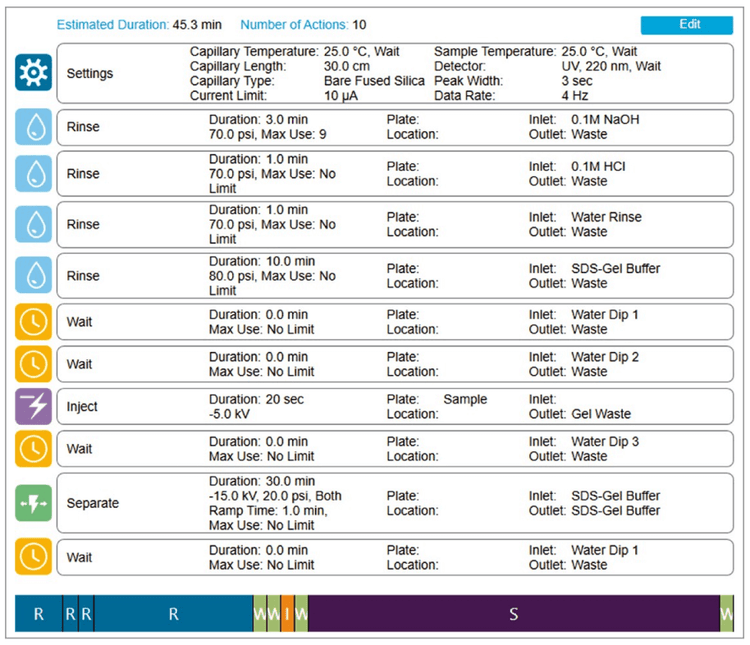Click the -5.0 kV inject voltage text
The height and width of the screenshot is (645, 750).
click(229, 414)
